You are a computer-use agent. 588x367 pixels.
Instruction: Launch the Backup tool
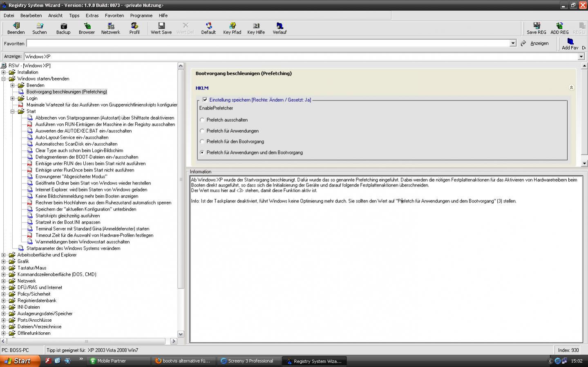63,29
